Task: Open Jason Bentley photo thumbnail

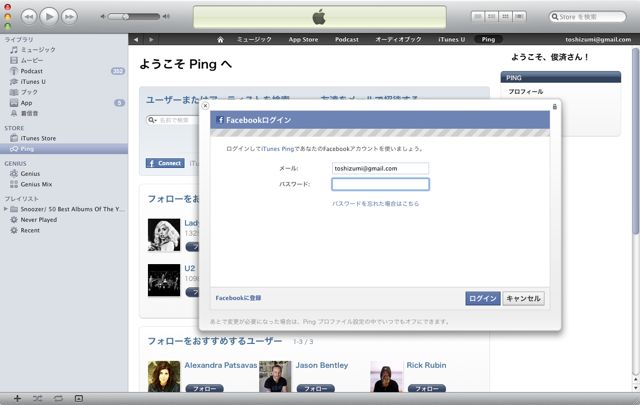Action: (x=275, y=376)
